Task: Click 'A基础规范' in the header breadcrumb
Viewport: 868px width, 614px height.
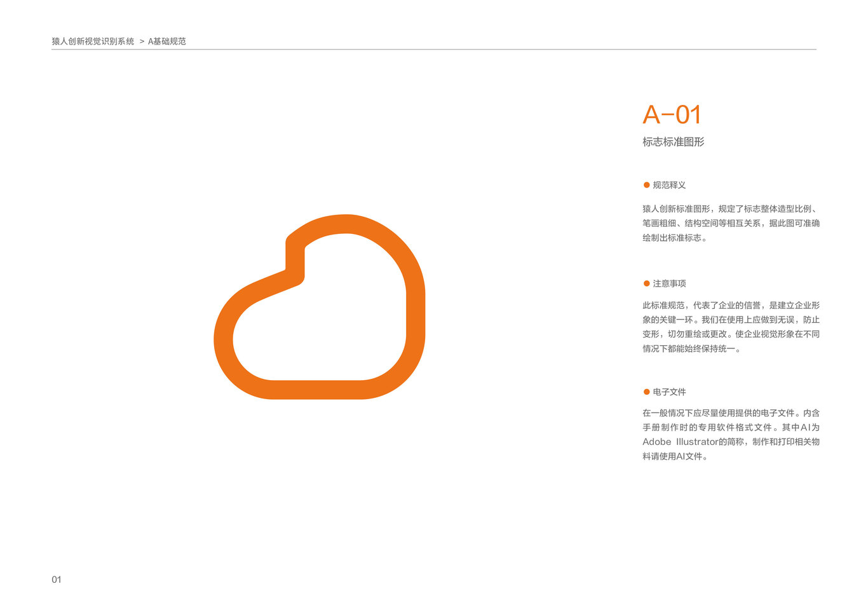Action: click(x=167, y=41)
